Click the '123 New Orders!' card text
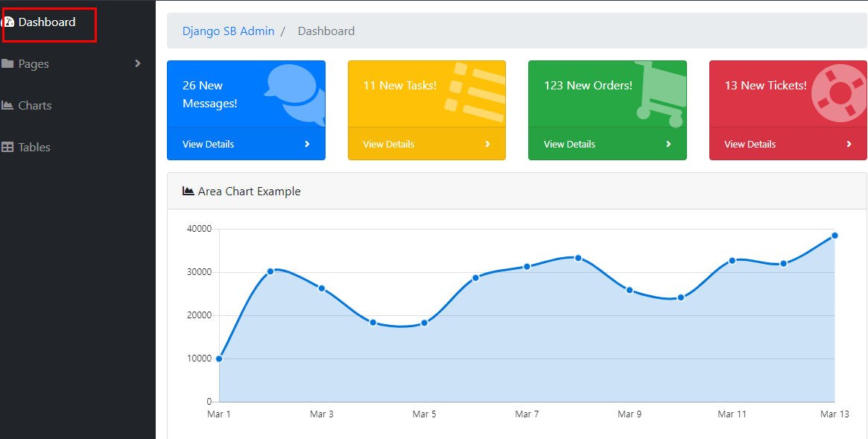 (588, 85)
